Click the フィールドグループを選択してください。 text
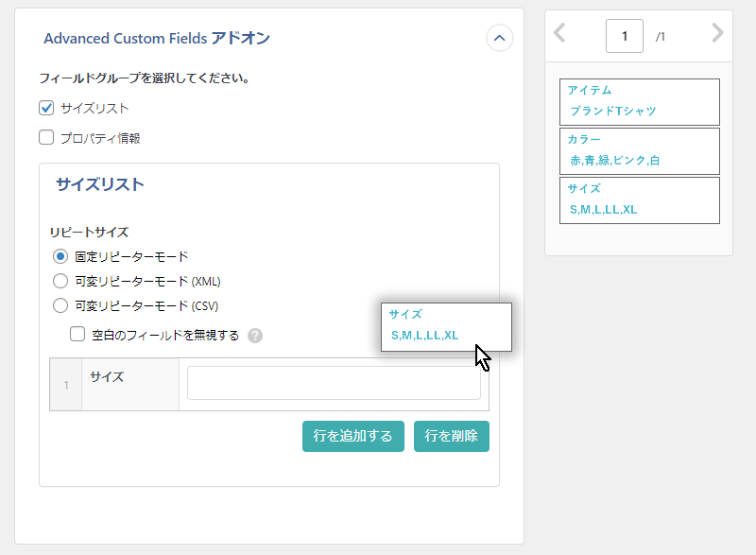Viewport: 756px width, 555px height. tap(145, 78)
